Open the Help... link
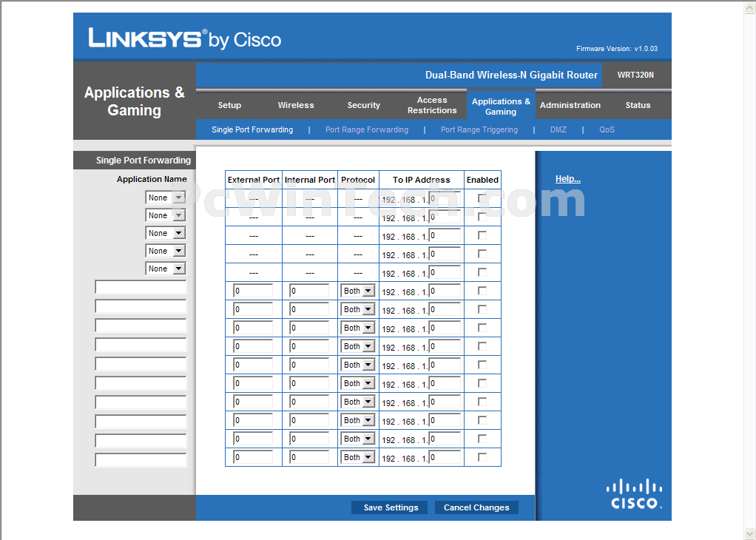Viewport: 756px width, 540px height. (x=567, y=179)
